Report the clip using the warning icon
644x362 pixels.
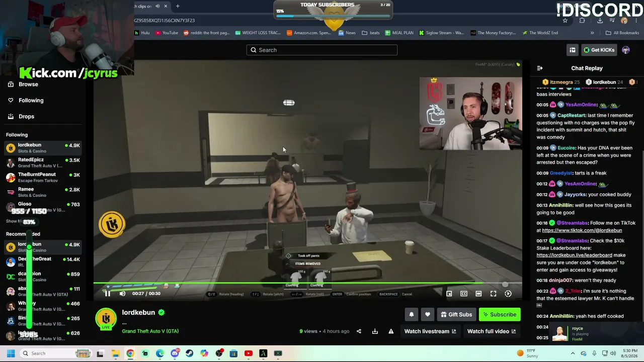click(391, 331)
